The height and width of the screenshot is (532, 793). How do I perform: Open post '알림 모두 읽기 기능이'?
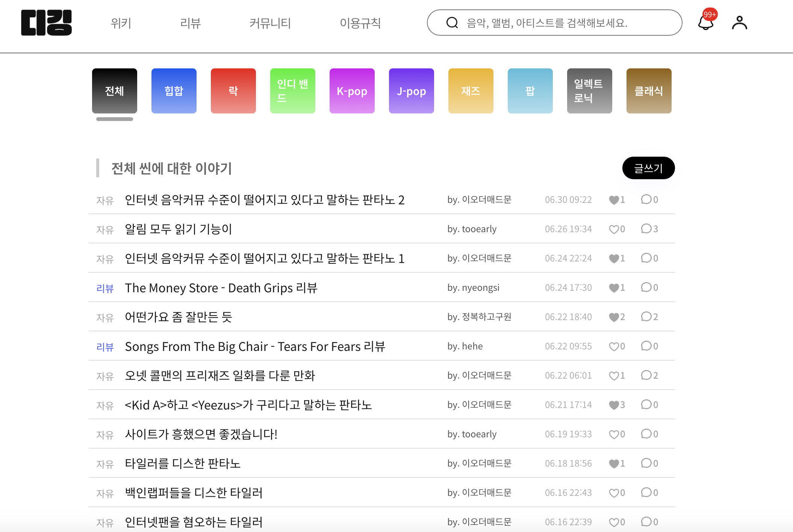click(179, 229)
